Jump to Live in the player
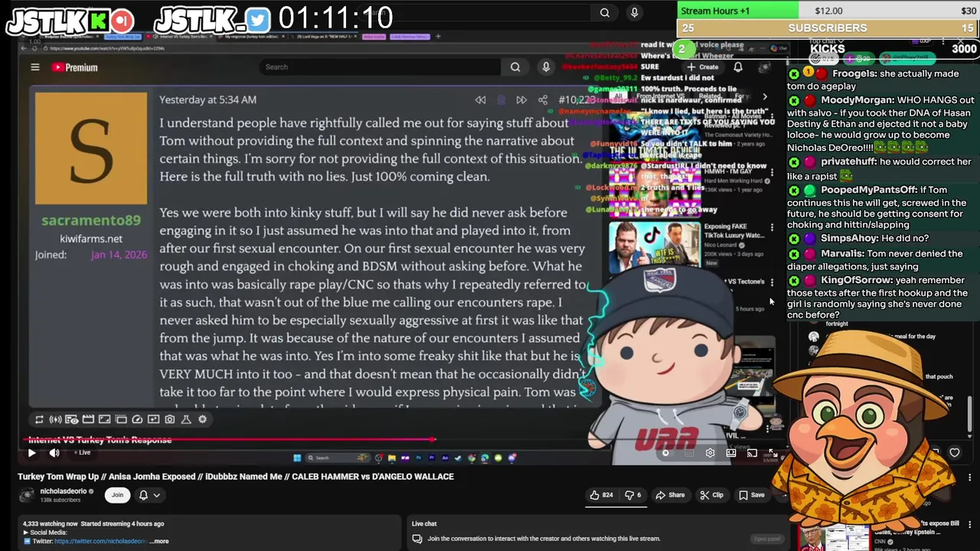The height and width of the screenshot is (551, 980). pos(83,453)
